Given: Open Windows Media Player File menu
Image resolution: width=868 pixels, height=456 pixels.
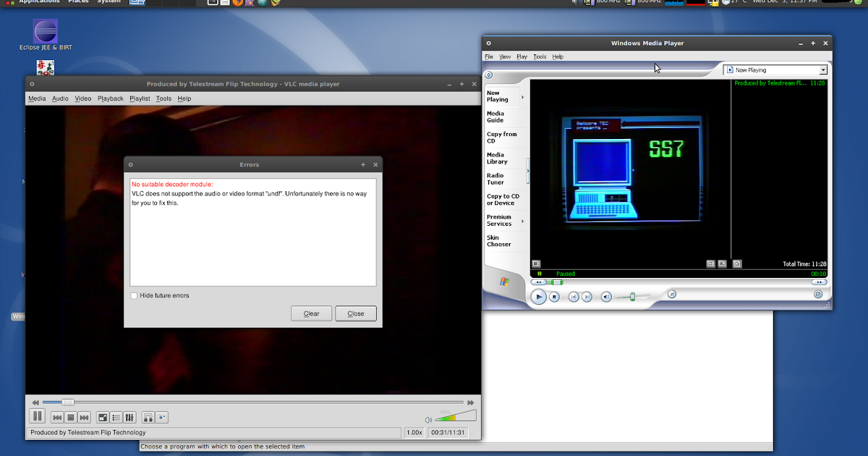Looking at the screenshot, I should [489, 56].
